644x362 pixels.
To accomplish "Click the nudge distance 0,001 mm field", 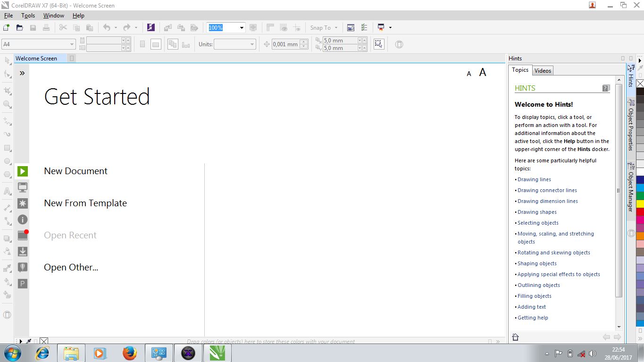I will 285,44.
